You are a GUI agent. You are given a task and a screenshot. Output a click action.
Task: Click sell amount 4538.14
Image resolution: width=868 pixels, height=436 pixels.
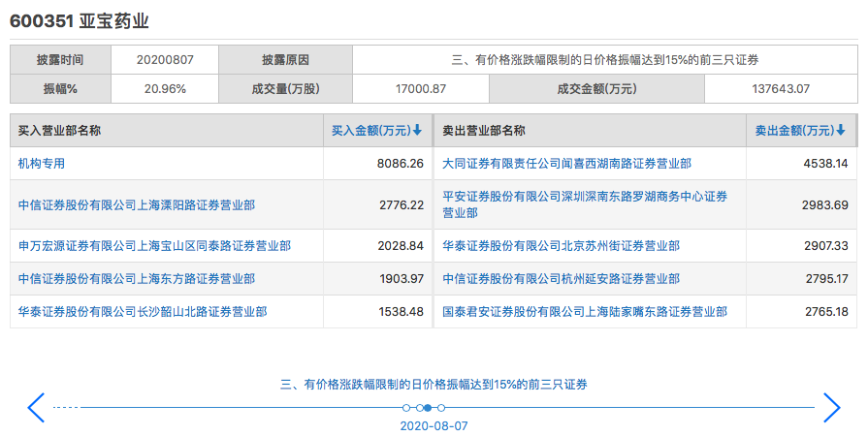pos(826,163)
